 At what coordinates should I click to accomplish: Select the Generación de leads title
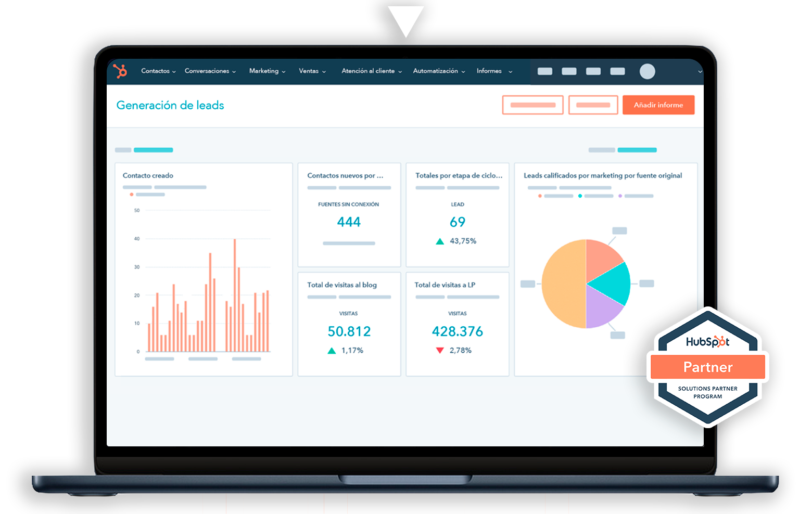[x=170, y=105]
